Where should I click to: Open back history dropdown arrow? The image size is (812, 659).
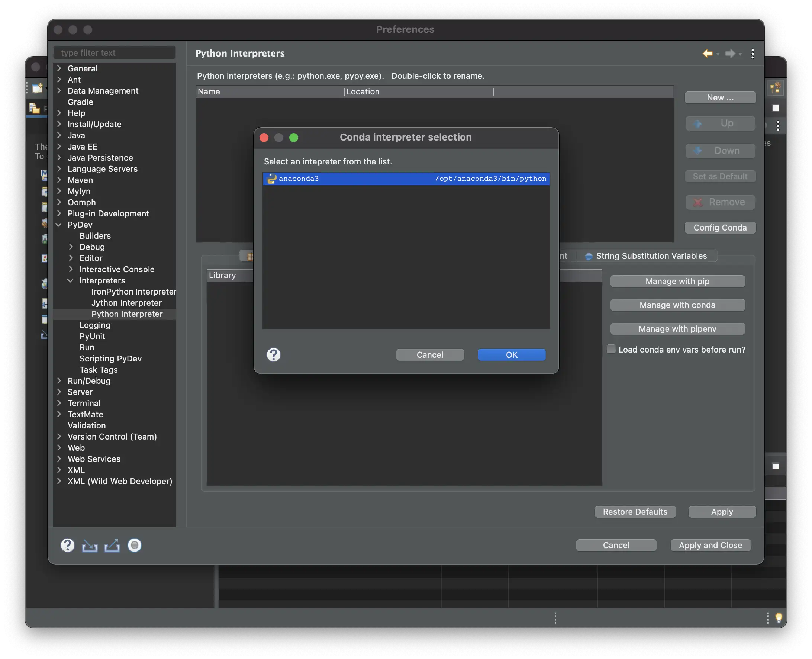click(718, 54)
